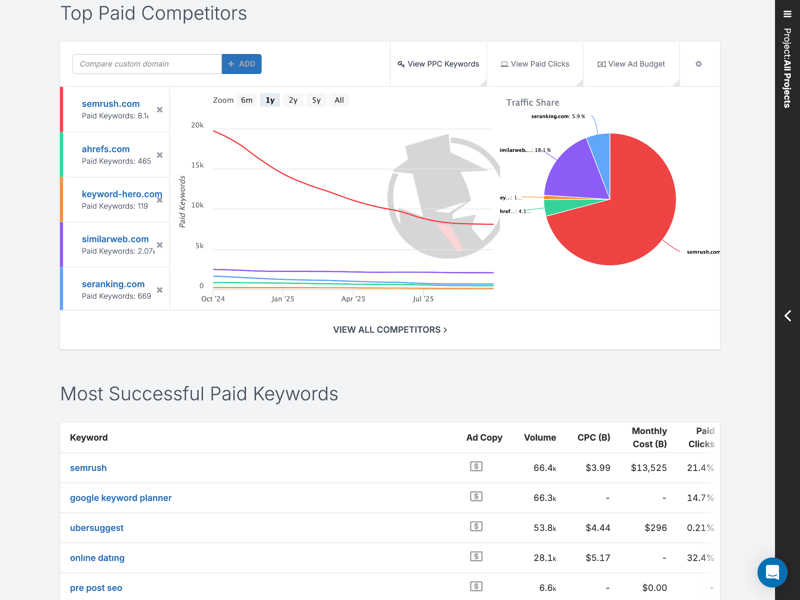The width and height of the screenshot is (800, 600).
Task: Remove similarweb.com from competitors list
Action: 160,245
